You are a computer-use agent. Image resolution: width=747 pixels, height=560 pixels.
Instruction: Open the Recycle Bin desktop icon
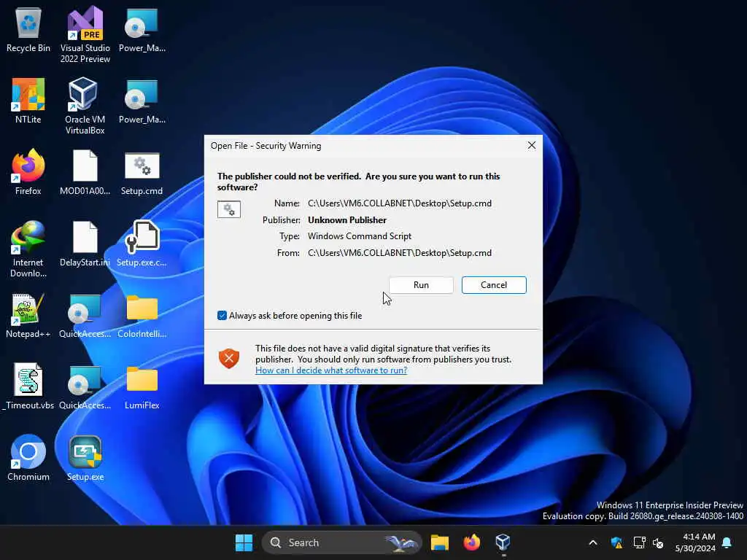click(x=28, y=29)
